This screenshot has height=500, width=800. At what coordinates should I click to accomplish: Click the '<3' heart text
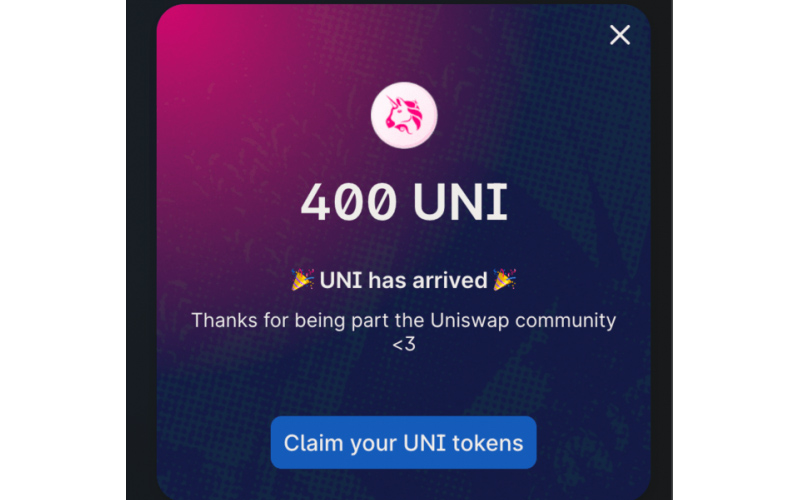pos(404,344)
